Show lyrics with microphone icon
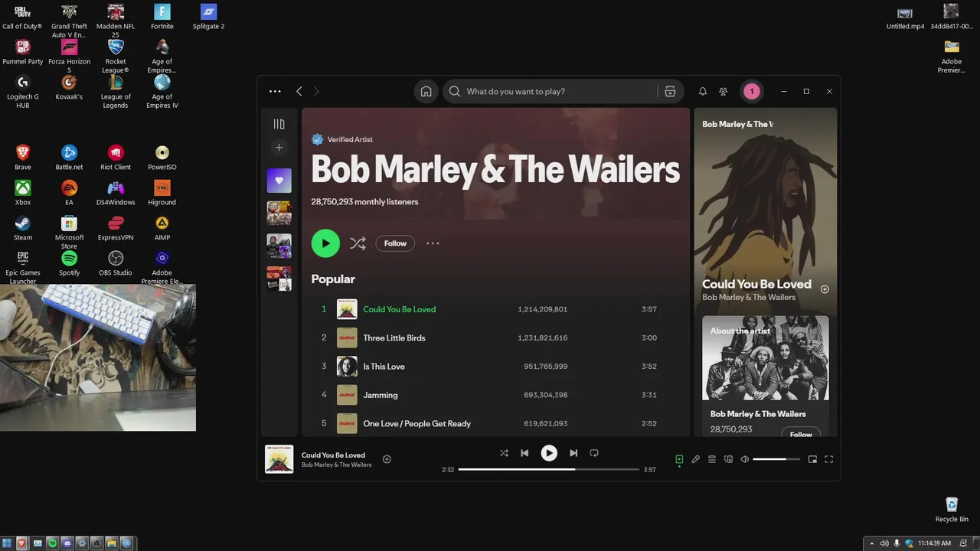 click(x=695, y=459)
